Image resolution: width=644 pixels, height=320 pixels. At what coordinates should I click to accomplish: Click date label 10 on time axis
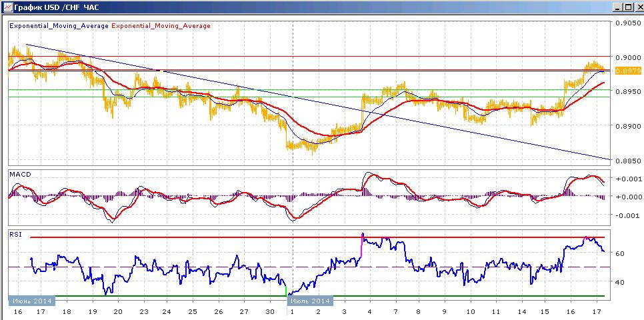click(470, 311)
